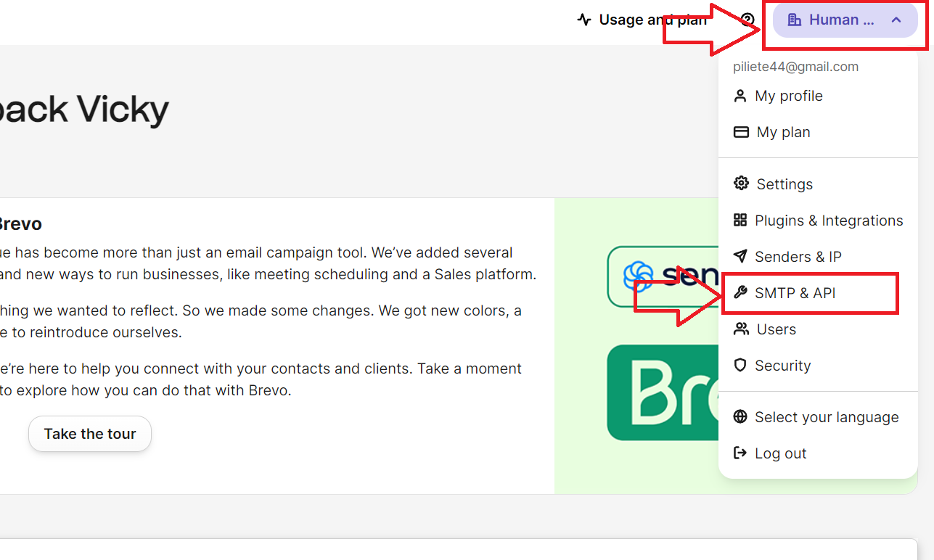This screenshot has height=560, width=934.
Task: Click the Brevo card heading text
Action: tap(20, 224)
